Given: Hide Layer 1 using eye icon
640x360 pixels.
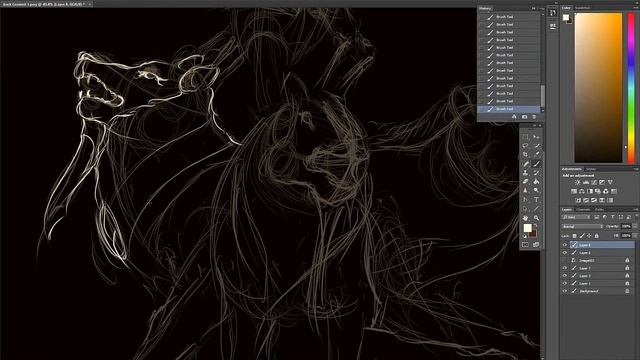Looking at the screenshot, I should 565,283.
